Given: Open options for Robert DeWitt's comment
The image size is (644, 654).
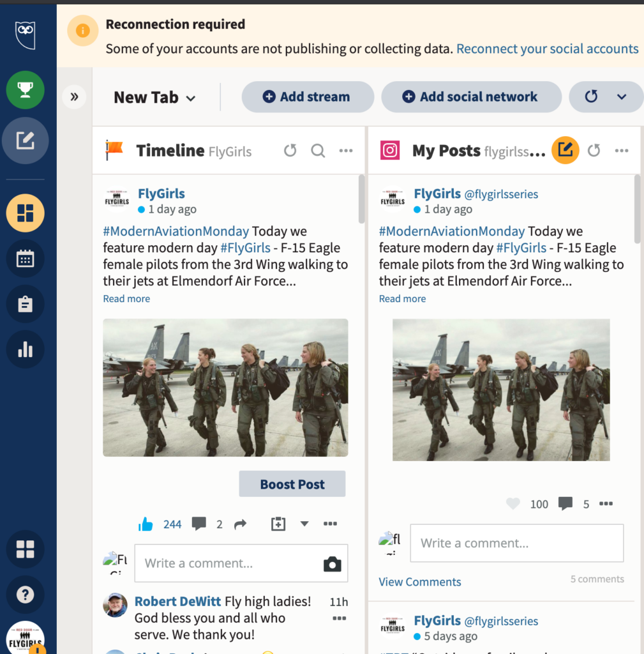Looking at the screenshot, I should click(x=340, y=618).
